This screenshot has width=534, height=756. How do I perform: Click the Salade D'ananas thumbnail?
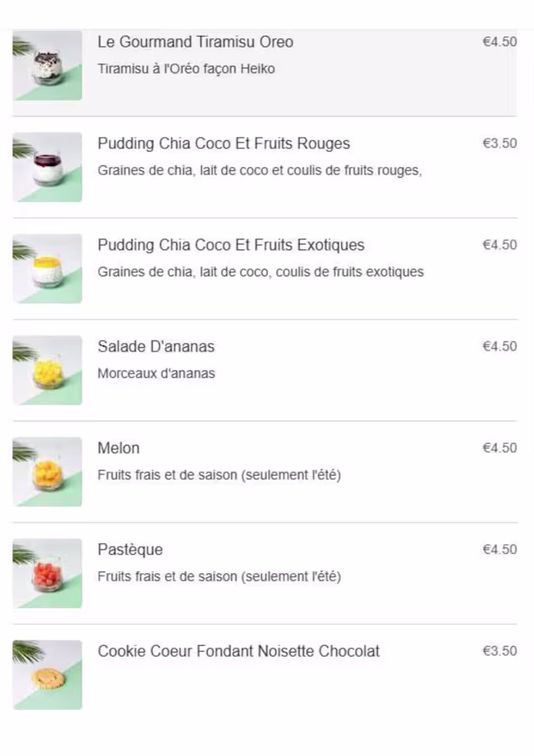(x=48, y=370)
